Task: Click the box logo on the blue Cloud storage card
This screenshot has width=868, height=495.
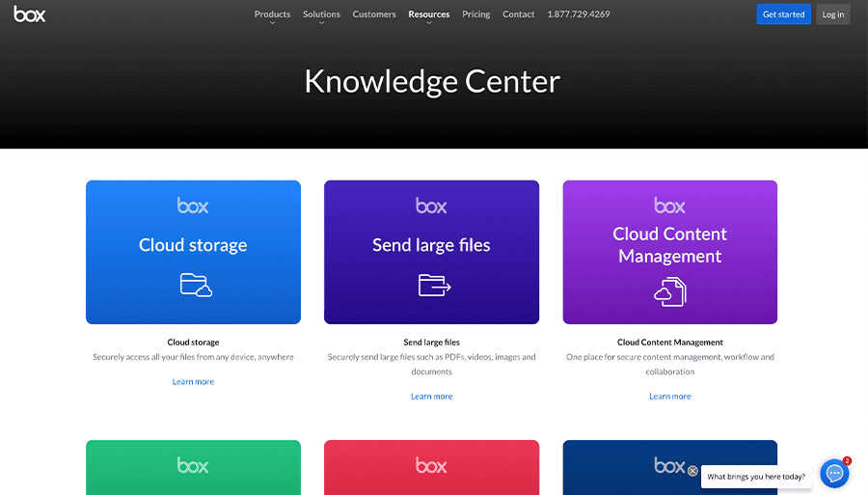Action: pos(193,206)
